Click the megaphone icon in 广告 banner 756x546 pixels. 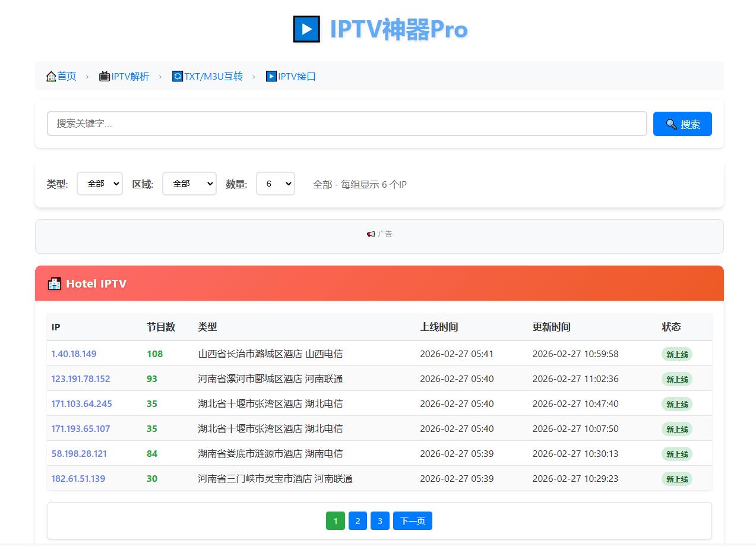(371, 234)
